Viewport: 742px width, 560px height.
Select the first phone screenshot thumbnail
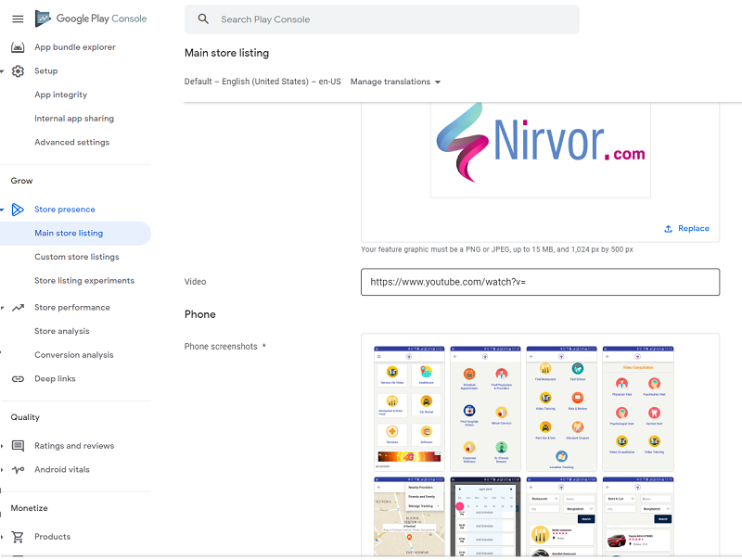(x=408, y=409)
